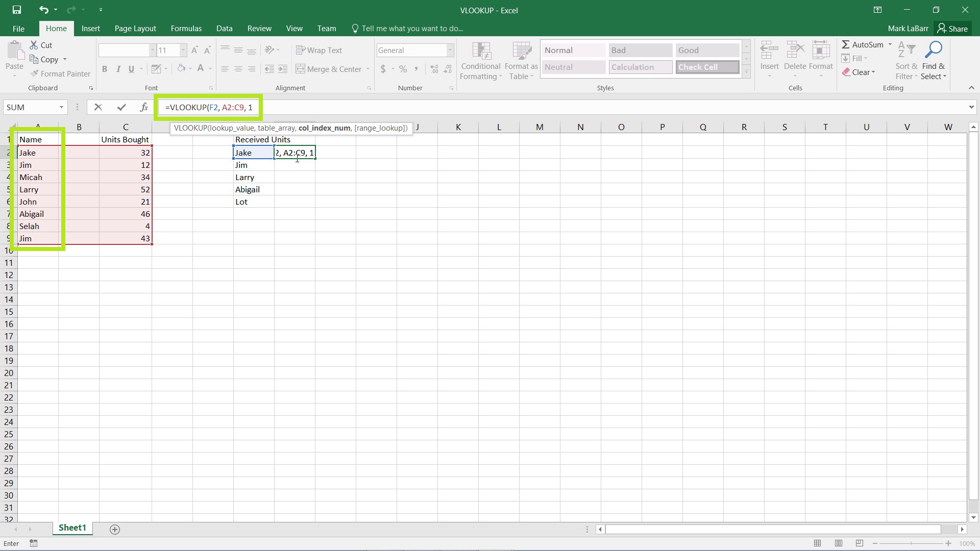The width and height of the screenshot is (980, 551).
Task: Click the Home ribbon tab
Action: 55,28
